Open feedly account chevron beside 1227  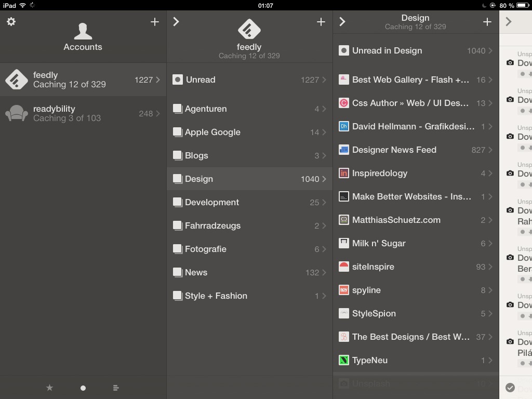click(158, 79)
